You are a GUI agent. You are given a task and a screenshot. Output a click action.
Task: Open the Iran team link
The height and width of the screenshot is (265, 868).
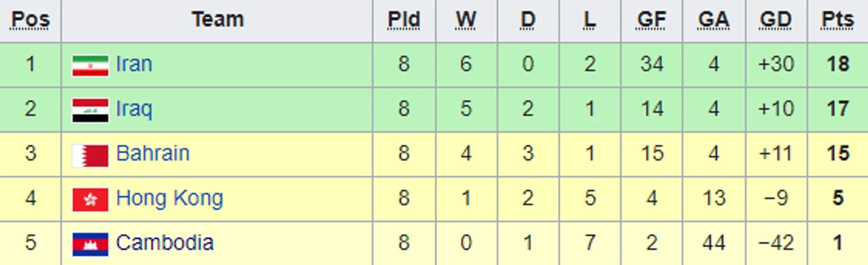(134, 64)
